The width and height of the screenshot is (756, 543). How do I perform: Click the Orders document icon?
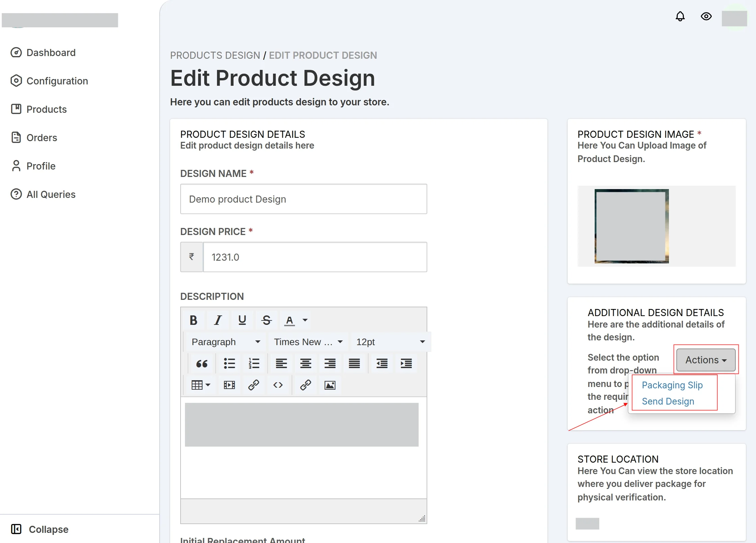(16, 137)
